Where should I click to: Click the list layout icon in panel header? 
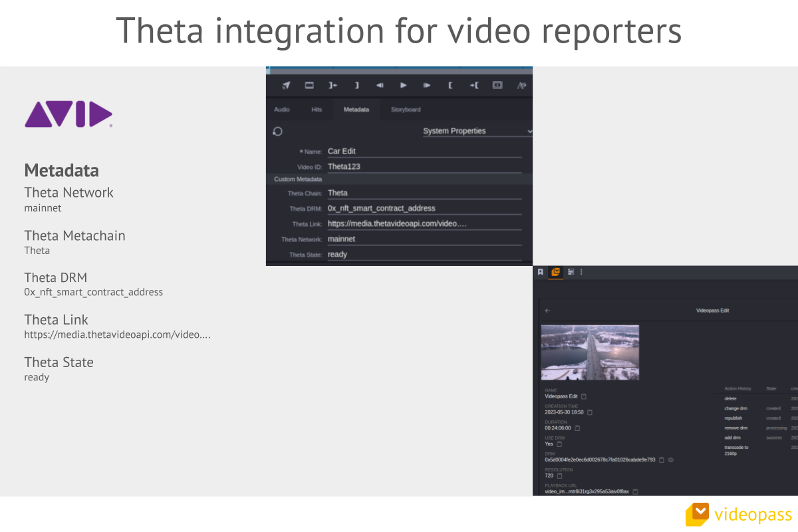point(571,272)
